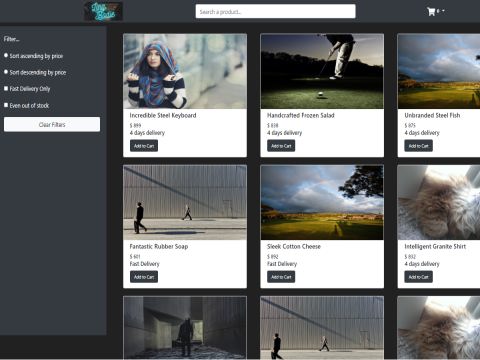Add Unbranded Steel Fish to cart

click(418, 146)
